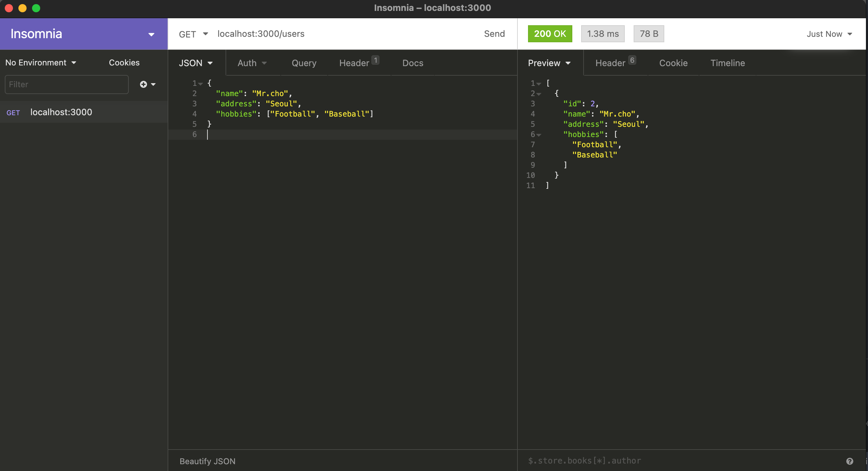Screen dimensions: 868x471
Task: Collapse response line 2 object fold arrow
Action: [539, 94]
